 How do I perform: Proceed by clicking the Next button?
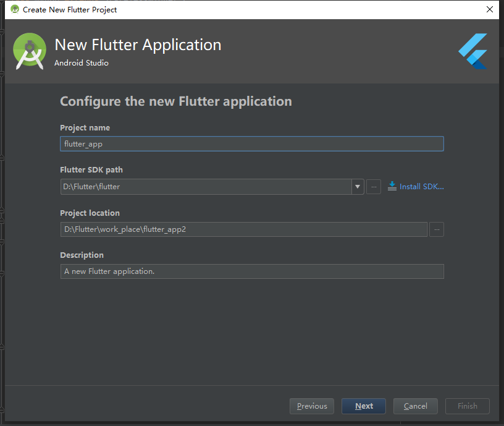(364, 406)
